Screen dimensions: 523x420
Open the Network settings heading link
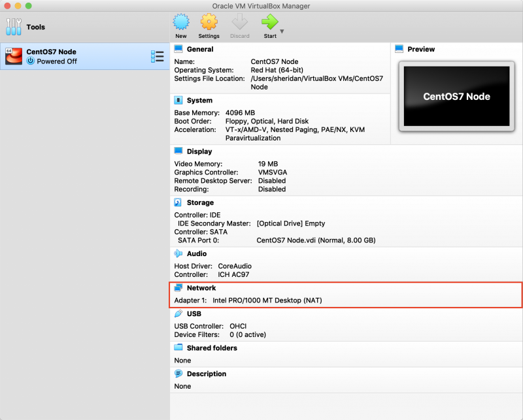coord(201,288)
